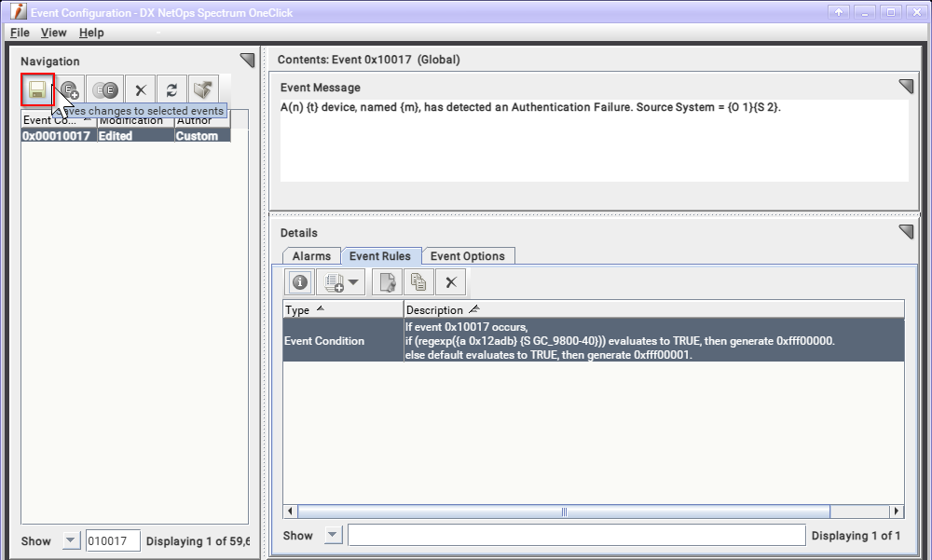
Task: Sort events by Event Code column header
Action: pos(58,121)
